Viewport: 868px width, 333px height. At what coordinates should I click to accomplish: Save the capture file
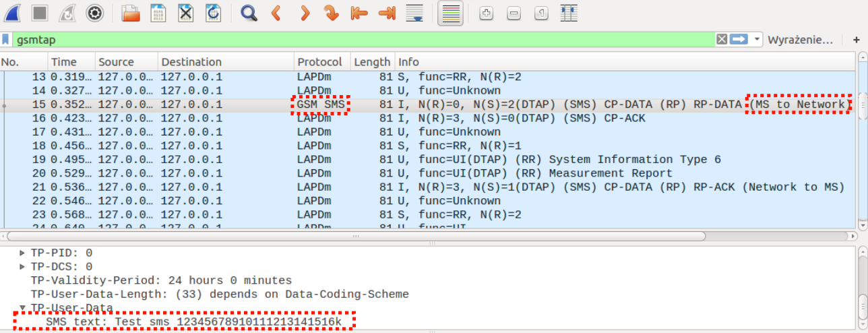click(x=158, y=13)
